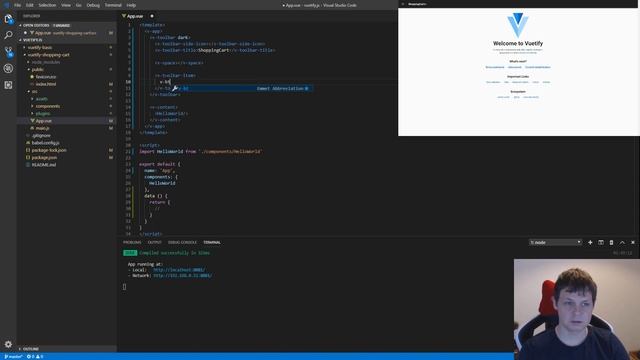Open package-lock.json in the file tree
640x360 pixels.
[x=49, y=150]
